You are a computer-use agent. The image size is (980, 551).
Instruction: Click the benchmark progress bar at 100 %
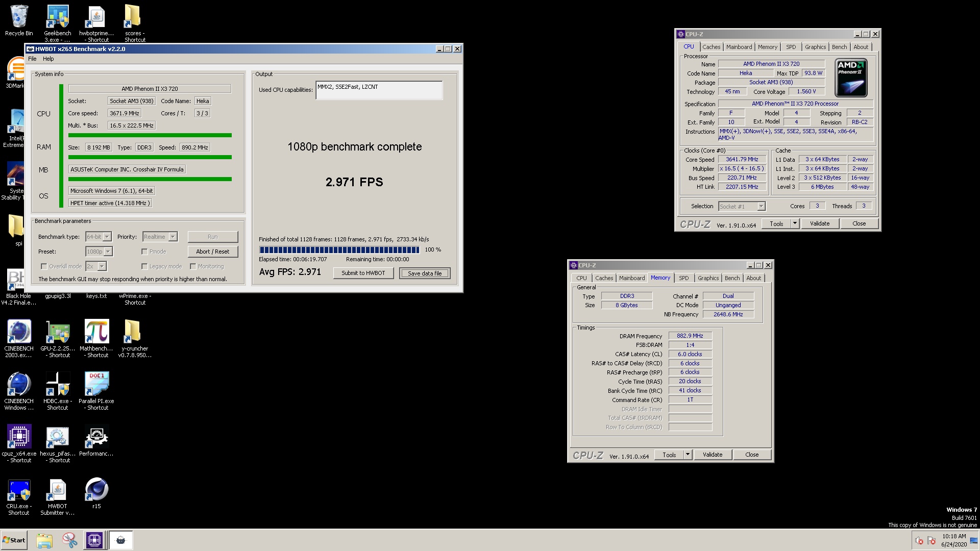point(339,250)
